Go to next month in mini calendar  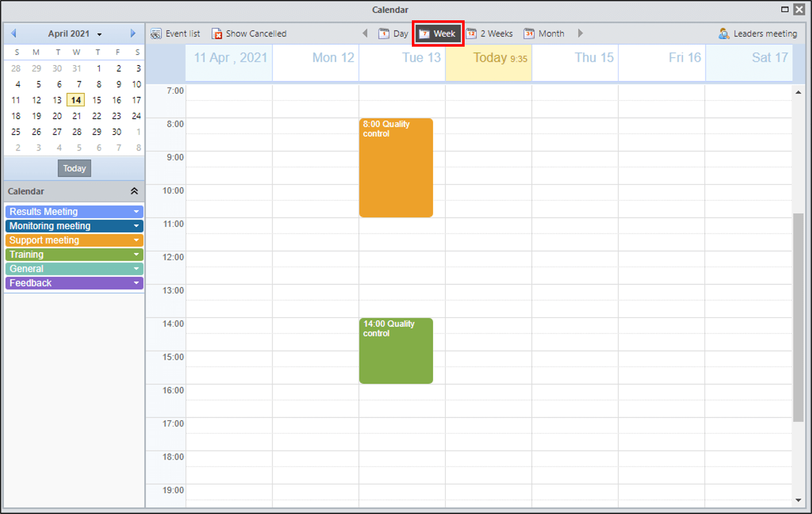click(133, 33)
